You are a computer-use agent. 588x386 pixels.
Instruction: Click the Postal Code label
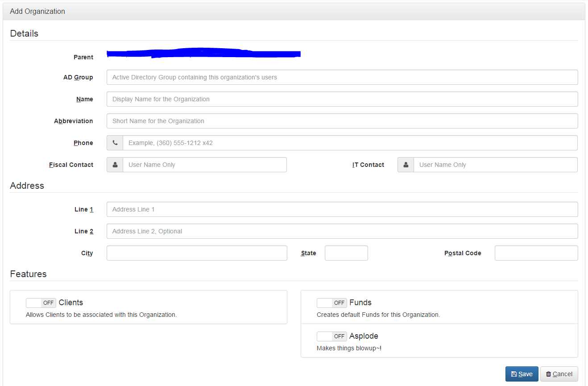(463, 253)
